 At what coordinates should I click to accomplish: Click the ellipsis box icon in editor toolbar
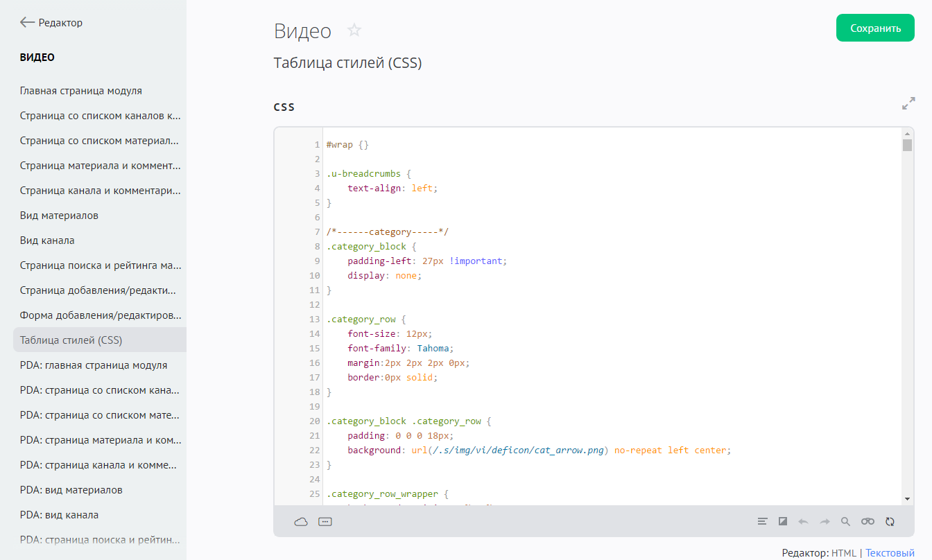[325, 522]
